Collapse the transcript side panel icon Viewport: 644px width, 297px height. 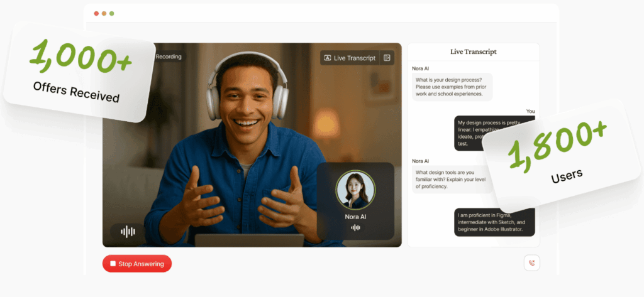(387, 58)
